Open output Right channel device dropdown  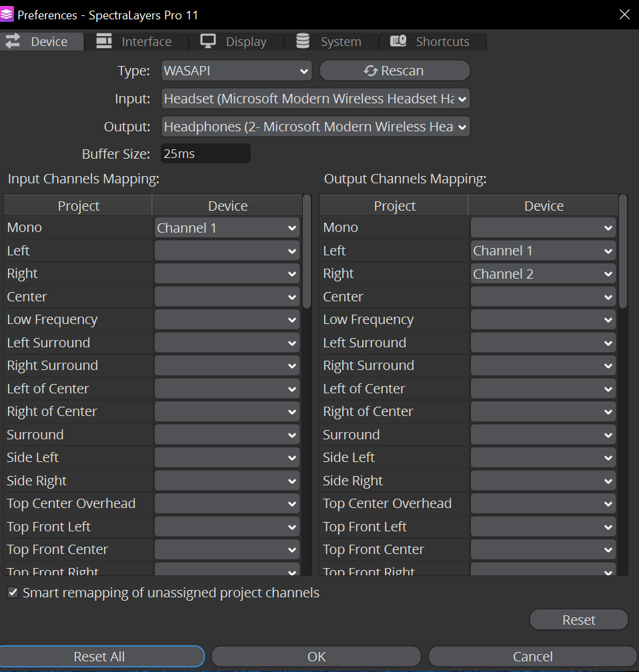[543, 274]
